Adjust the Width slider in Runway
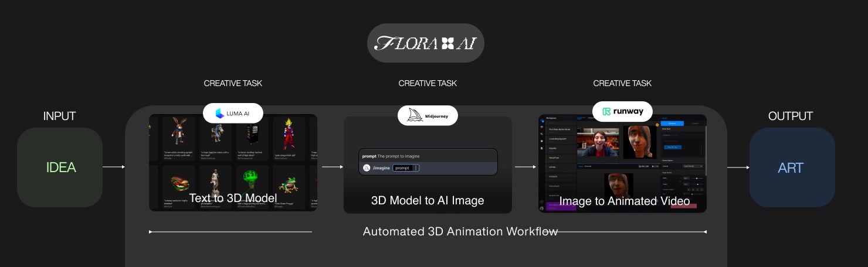The image size is (868, 267). pyautogui.click(x=697, y=178)
